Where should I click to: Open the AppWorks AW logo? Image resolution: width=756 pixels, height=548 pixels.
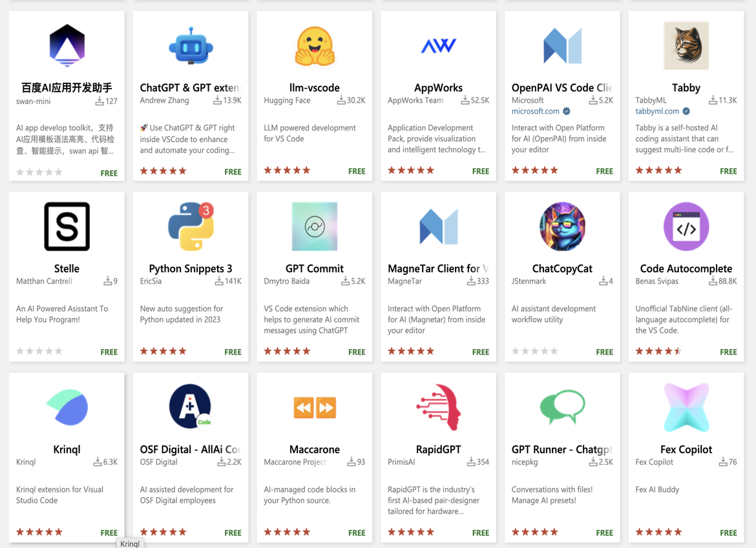tap(438, 46)
